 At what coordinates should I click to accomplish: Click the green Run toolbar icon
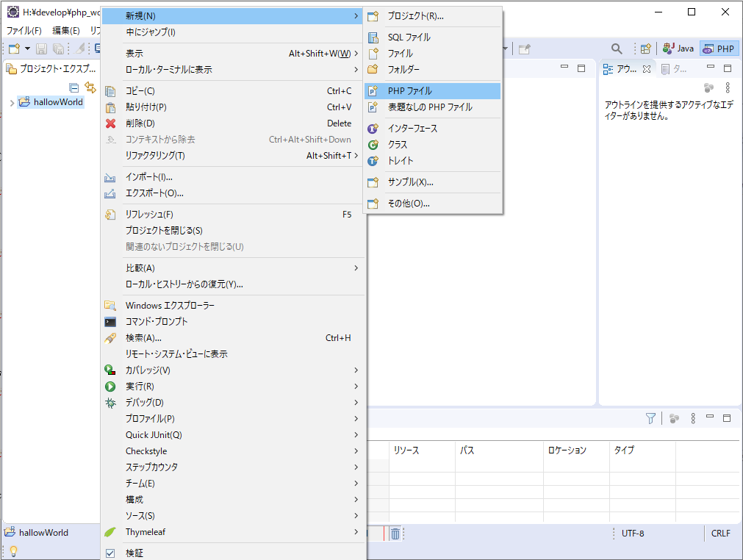point(111,386)
